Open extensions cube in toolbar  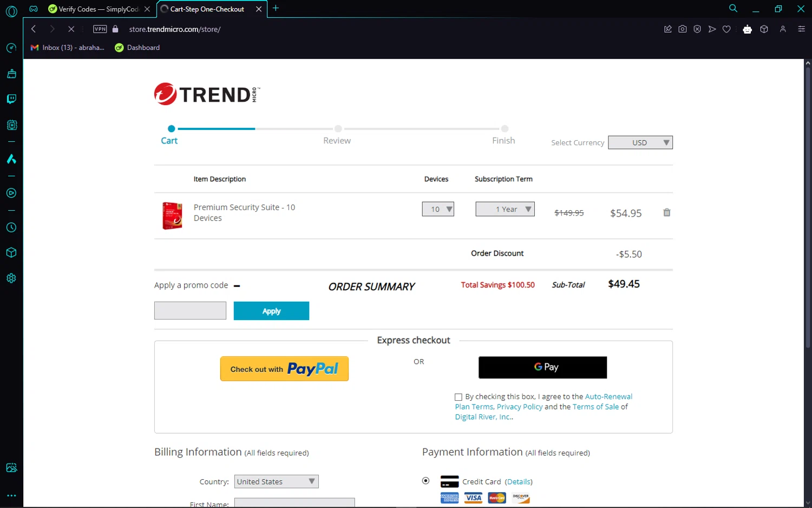[764, 29]
